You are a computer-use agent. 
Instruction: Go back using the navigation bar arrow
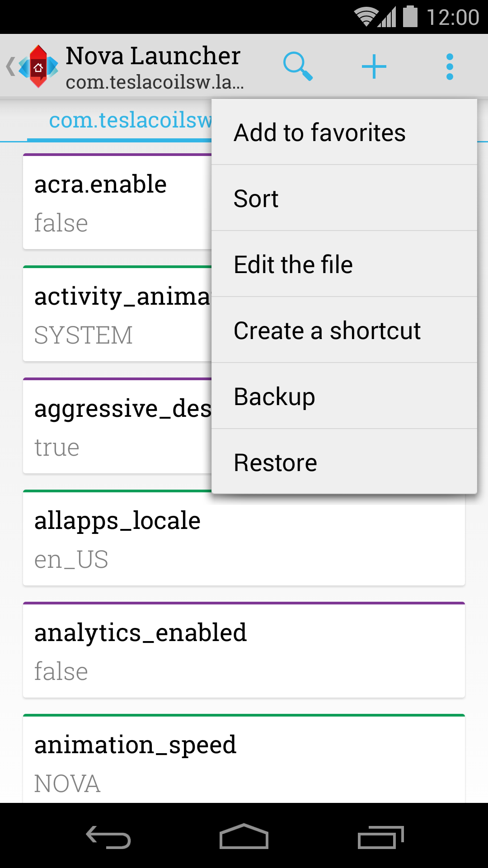(x=108, y=837)
